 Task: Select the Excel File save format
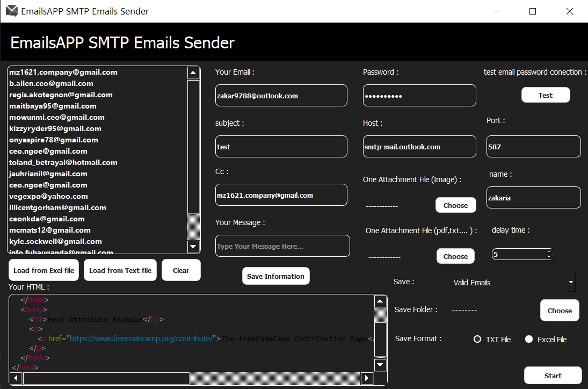[x=529, y=339]
